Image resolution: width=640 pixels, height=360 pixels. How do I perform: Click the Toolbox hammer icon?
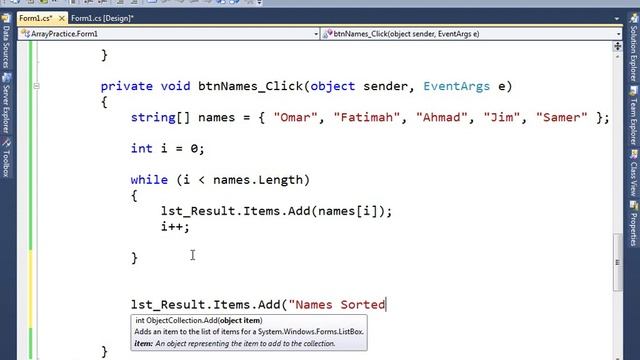tap(6, 143)
